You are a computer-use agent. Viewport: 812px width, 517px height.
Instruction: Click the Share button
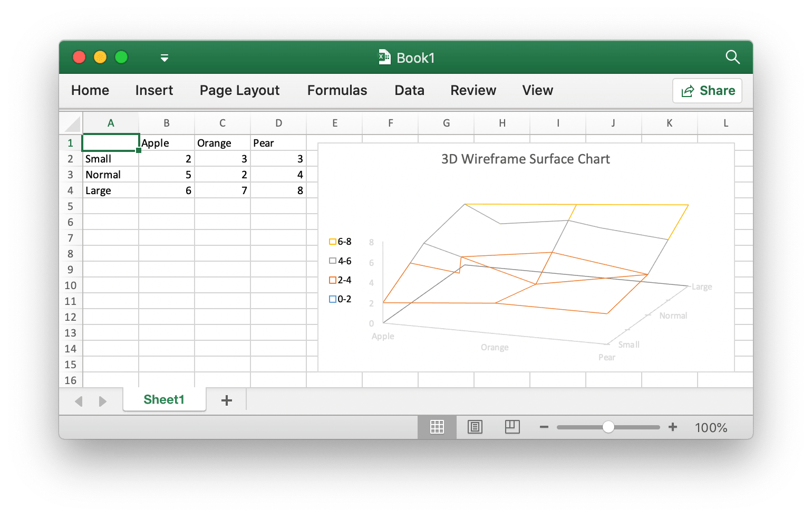pyautogui.click(x=707, y=90)
